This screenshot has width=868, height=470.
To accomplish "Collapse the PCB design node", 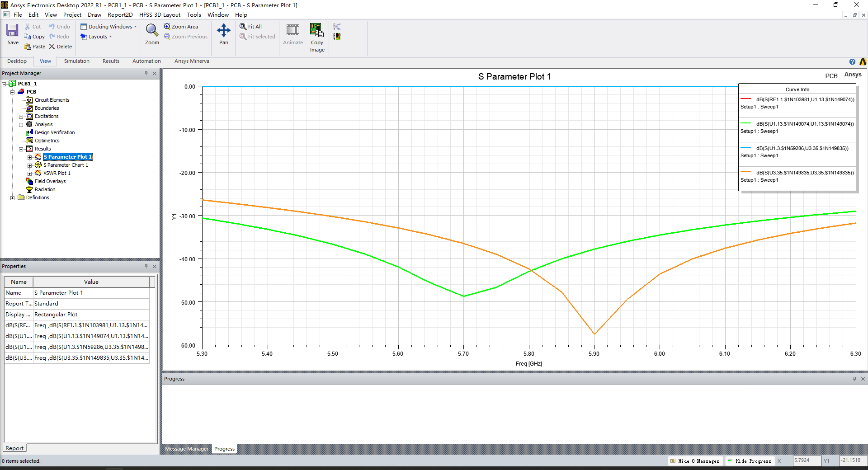I will [13, 92].
